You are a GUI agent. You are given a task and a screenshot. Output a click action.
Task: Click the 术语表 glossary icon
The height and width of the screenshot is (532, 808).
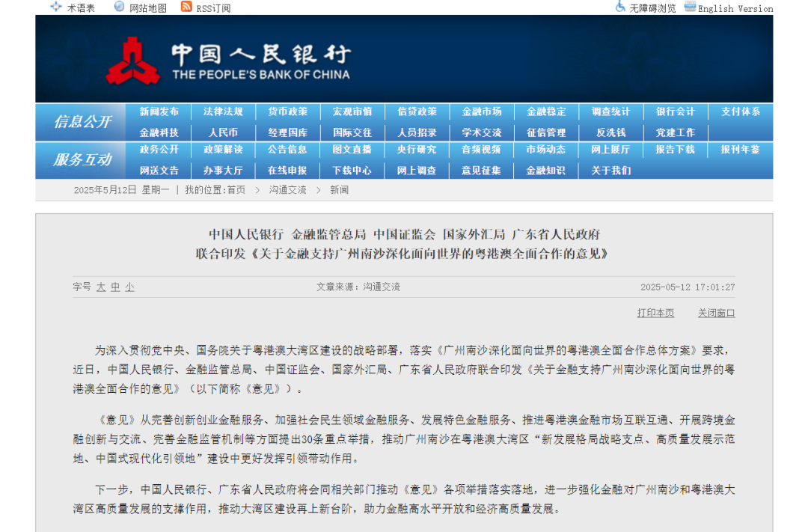[x=55, y=7]
